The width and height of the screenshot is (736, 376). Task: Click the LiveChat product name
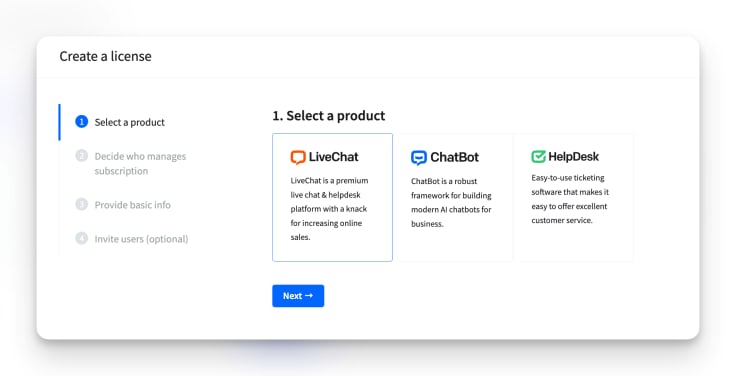[x=333, y=157]
